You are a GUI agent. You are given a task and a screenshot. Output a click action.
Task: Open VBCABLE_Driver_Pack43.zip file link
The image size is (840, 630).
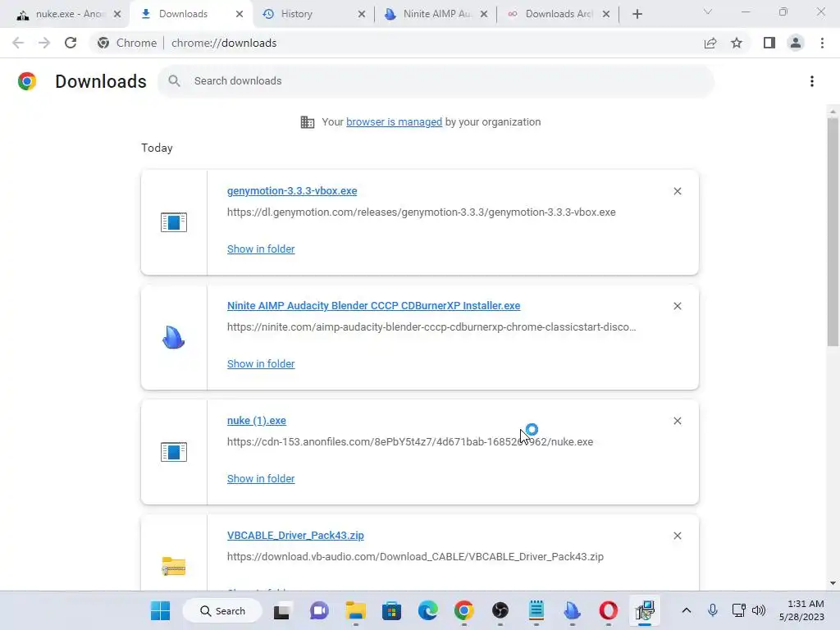295,536
